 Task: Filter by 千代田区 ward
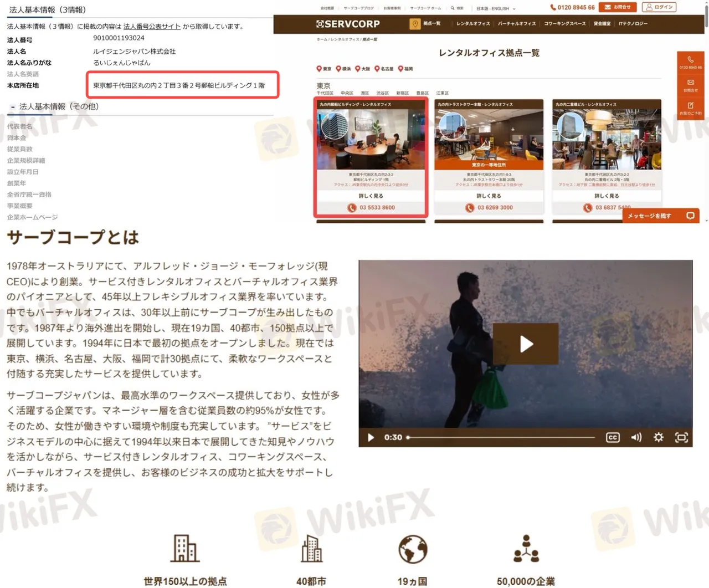tap(325, 93)
